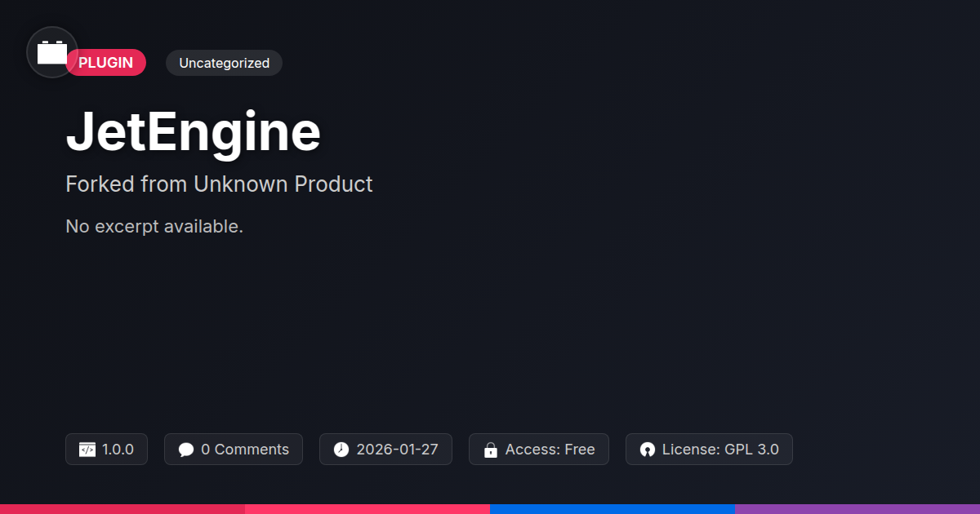
Task: Click the 'Forked from Unknown Product' subtitle
Action: click(x=219, y=184)
